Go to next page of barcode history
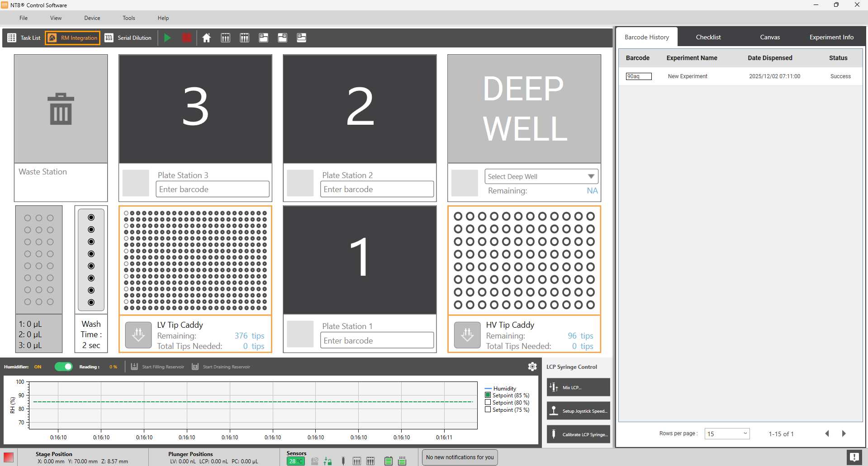 coord(844,433)
